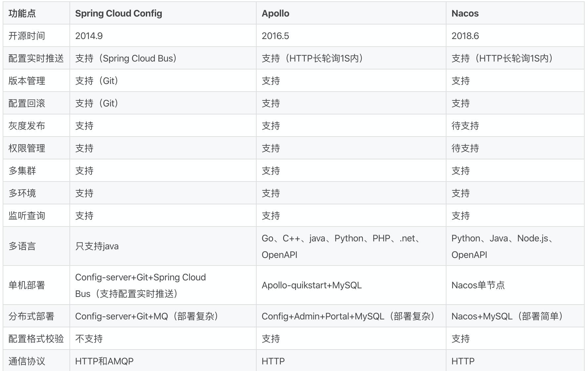Click Apollo's 'HTTP' cell in 通信协议 row
Image resolution: width=588 pixels, height=371 pixels.
point(351,360)
